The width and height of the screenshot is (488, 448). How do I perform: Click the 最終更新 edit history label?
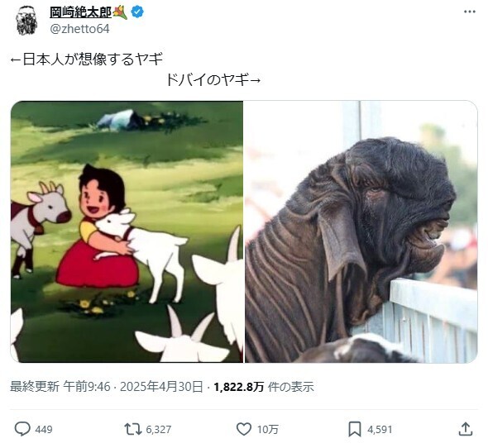[35, 387]
